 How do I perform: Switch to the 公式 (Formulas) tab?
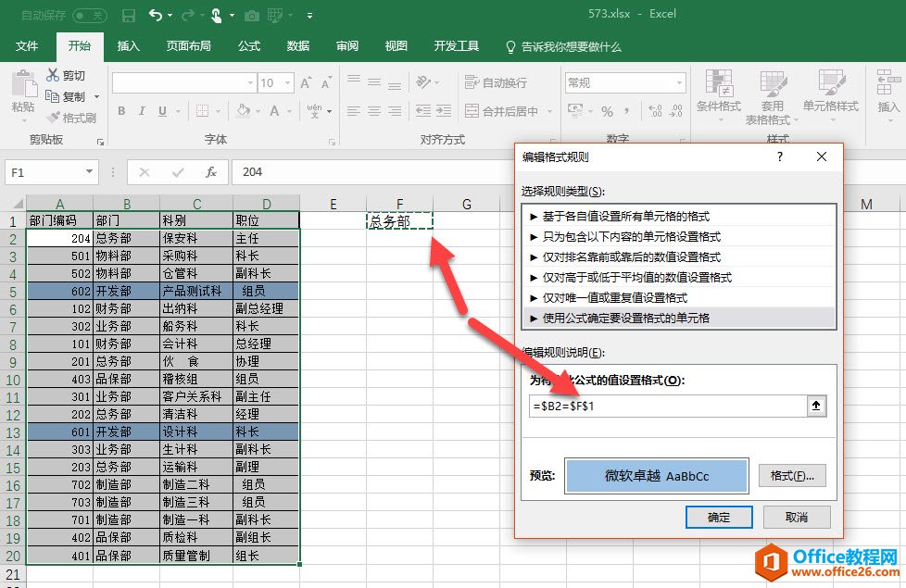249,46
